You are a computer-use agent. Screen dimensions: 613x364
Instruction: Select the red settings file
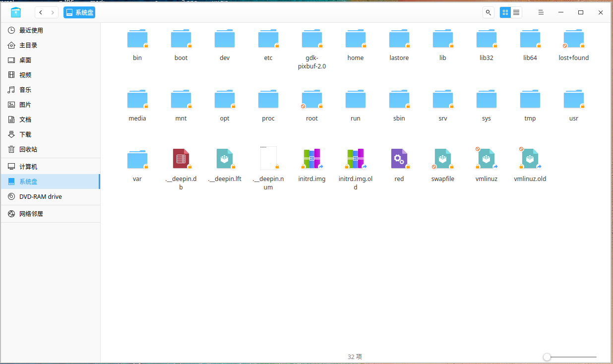point(399,159)
